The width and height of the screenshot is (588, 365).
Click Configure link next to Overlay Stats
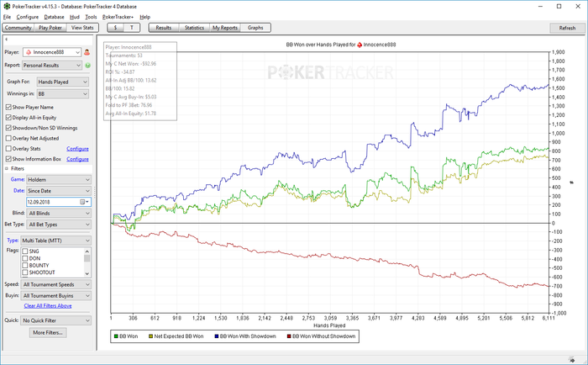[77, 149]
